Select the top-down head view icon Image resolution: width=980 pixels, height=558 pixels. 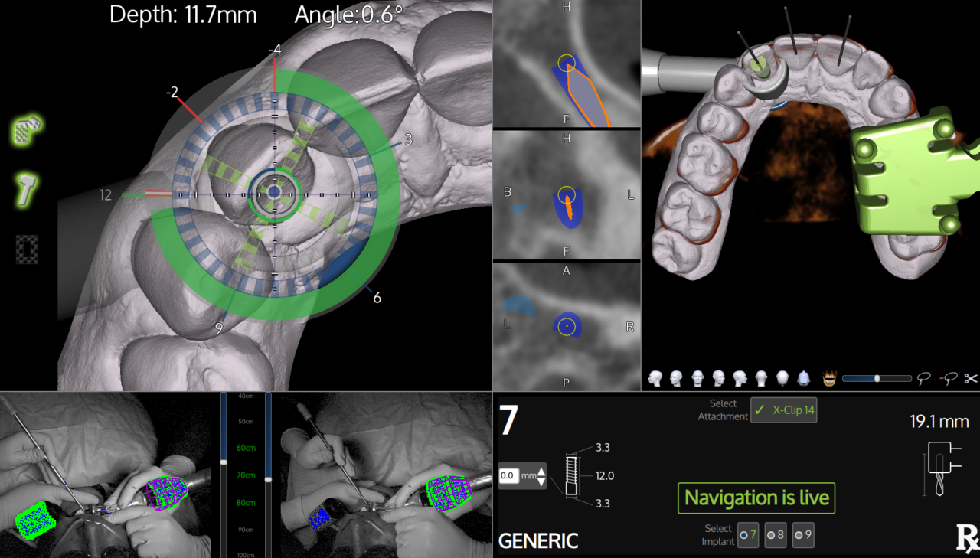[782, 378]
